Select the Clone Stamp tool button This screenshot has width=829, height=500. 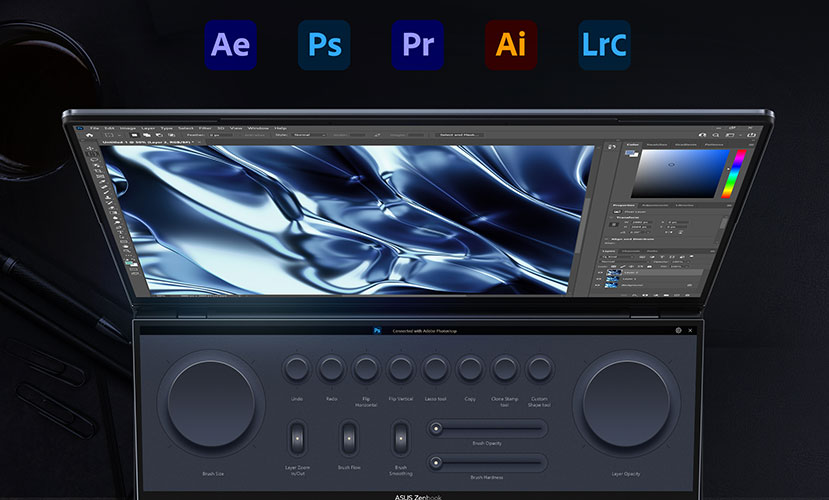[505, 369]
